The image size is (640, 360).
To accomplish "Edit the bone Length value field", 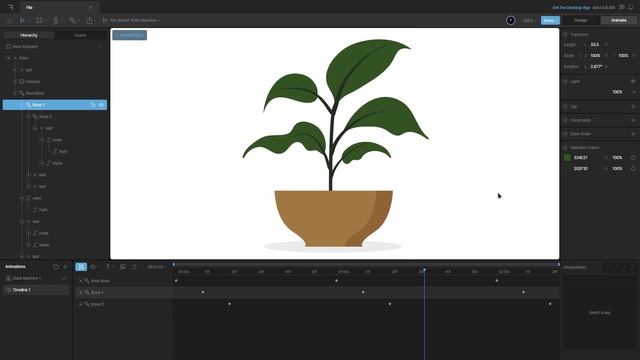I will click(x=595, y=44).
